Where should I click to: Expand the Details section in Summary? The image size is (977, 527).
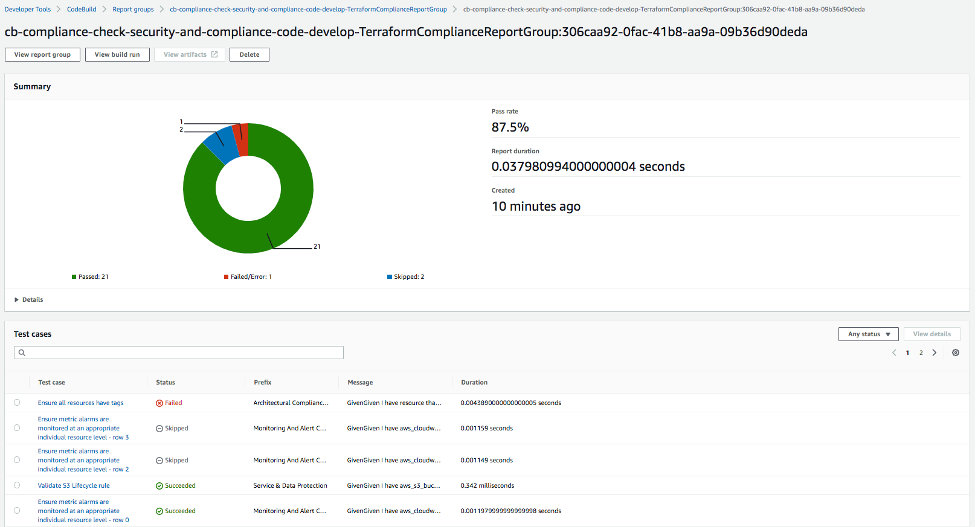[29, 300]
